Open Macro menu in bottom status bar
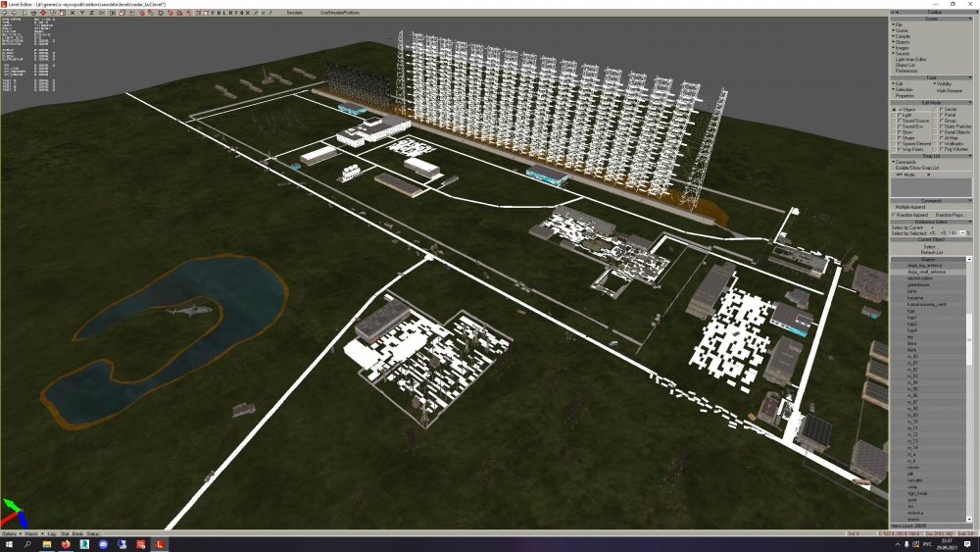980x552 pixels. click(33, 534)
